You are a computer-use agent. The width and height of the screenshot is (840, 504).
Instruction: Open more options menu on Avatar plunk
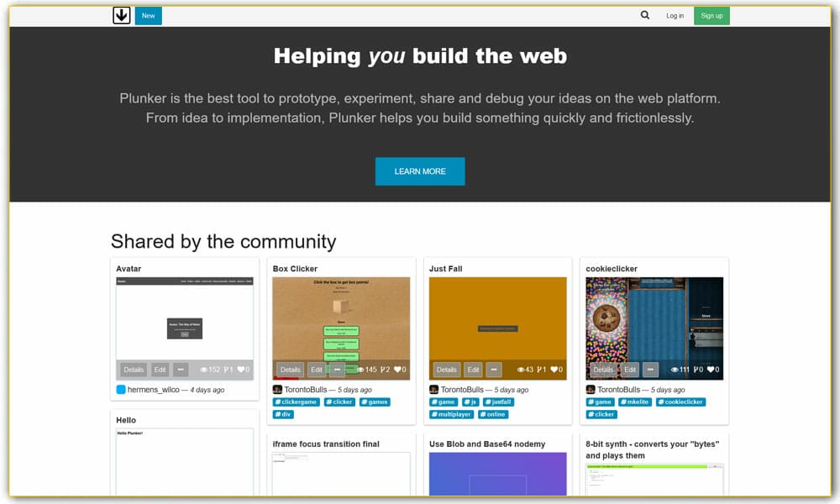[181, 370]
